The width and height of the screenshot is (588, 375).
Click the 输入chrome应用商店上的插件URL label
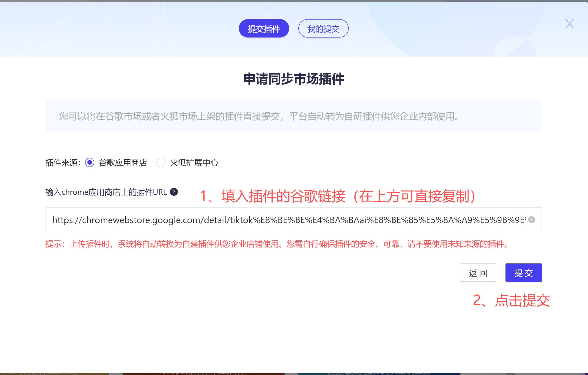point(106,192)
